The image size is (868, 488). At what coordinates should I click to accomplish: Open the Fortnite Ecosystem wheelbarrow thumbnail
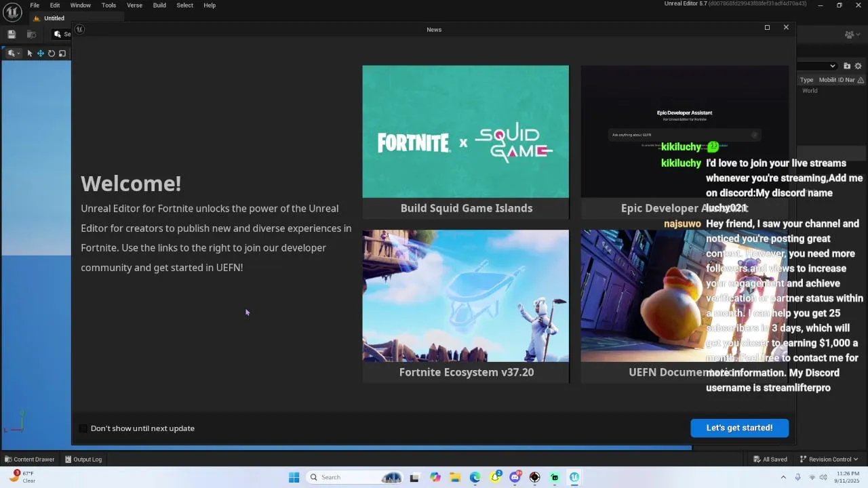pos(466,296)
